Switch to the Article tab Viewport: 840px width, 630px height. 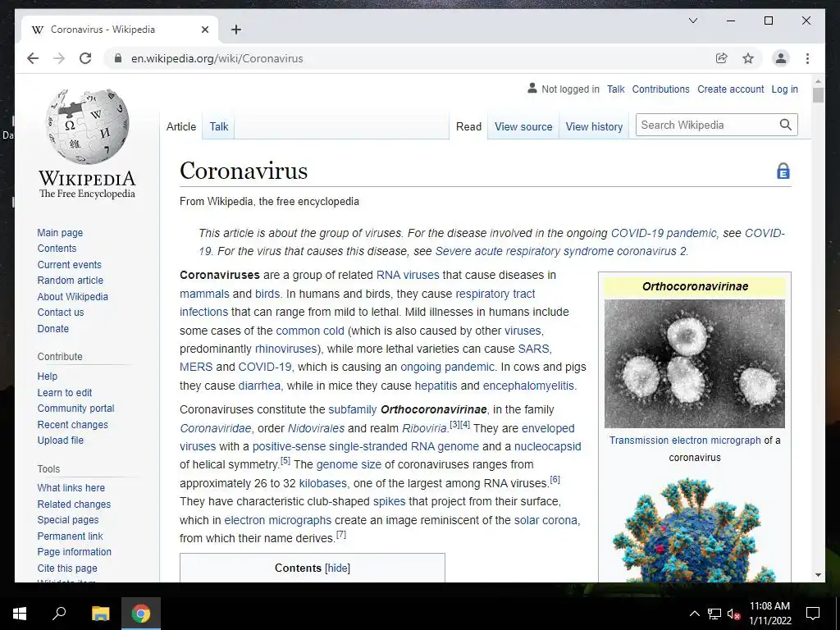click(181, 126)
